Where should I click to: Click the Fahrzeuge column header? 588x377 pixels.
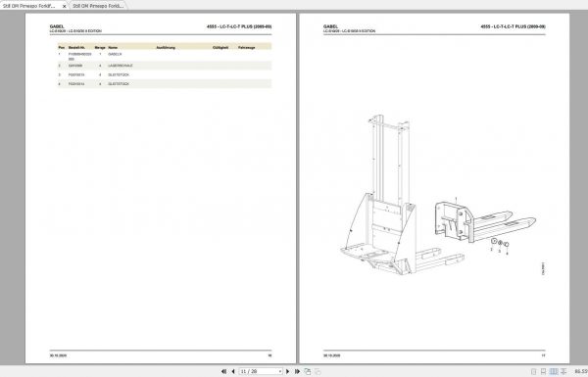point(247,48)
